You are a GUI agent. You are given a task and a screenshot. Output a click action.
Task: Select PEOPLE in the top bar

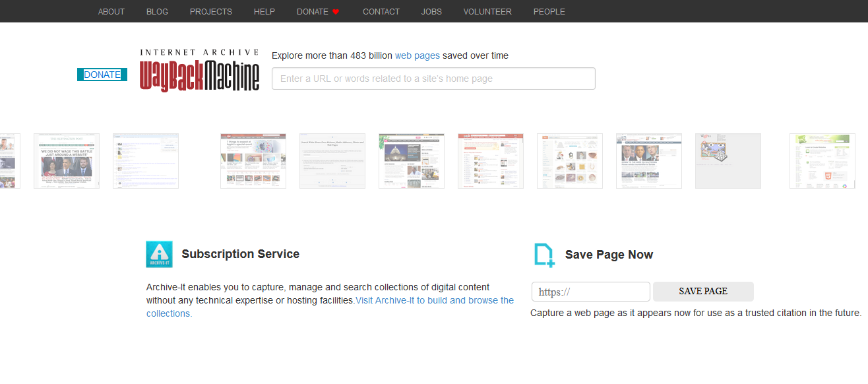549,11
